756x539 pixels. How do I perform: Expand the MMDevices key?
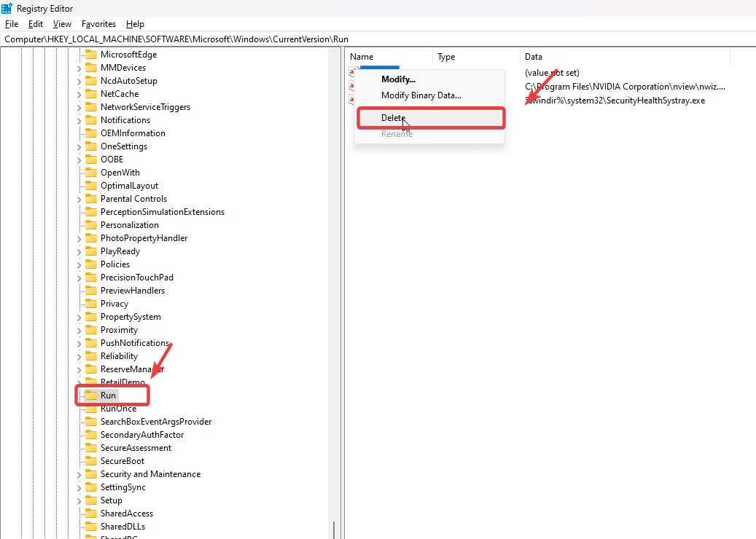(79, 68)
